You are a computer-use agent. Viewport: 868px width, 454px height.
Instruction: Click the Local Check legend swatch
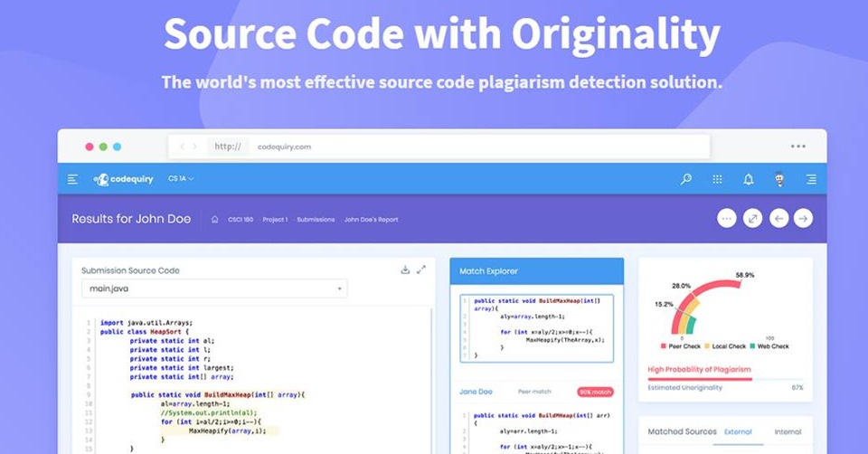pyautogui.click(x=707, y=346)
